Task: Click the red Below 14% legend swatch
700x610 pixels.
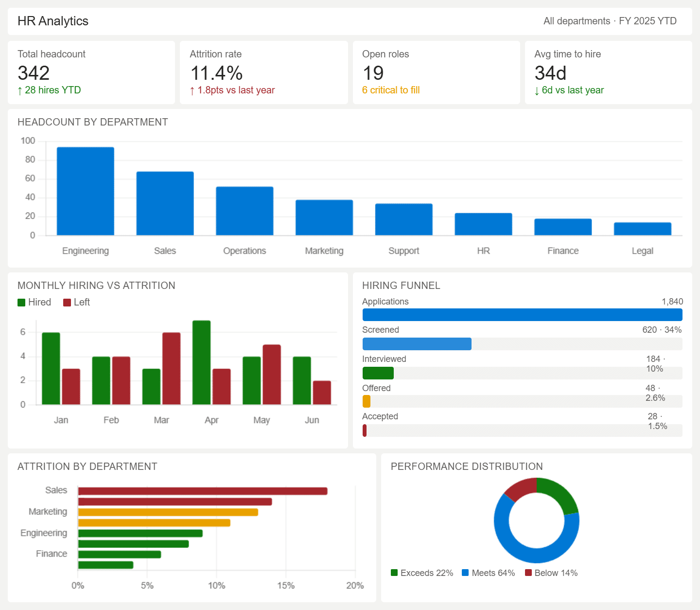Action: 528,573
